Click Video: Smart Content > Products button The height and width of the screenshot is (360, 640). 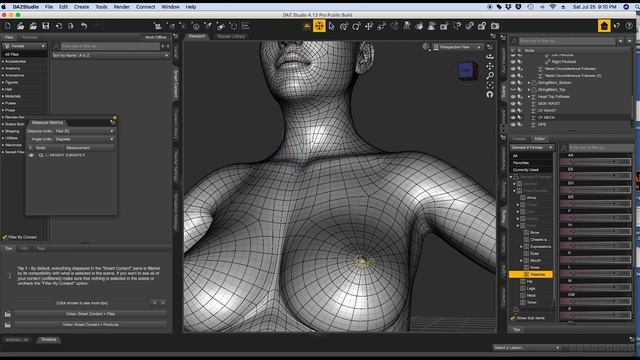pos(91,325)
